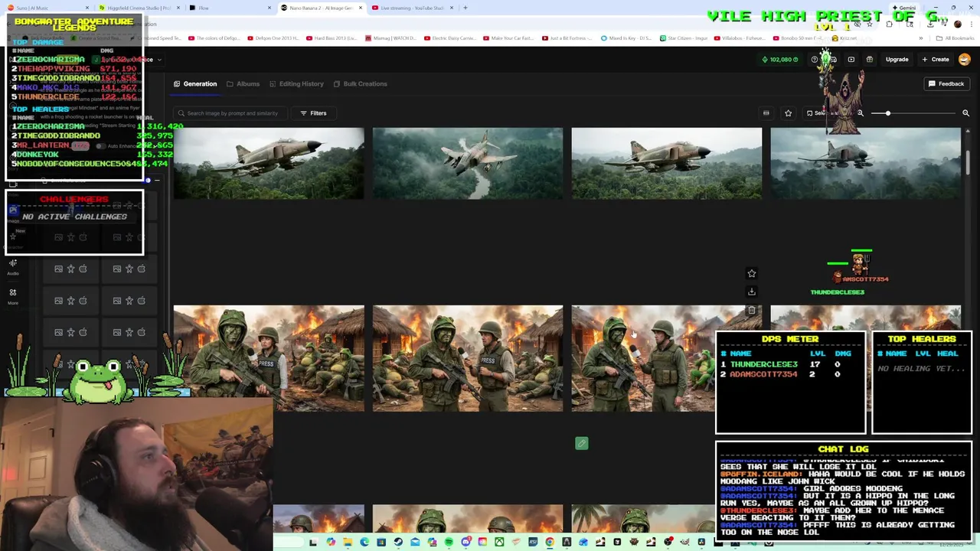The width and height of the screenshot is (980, 551).
Task: Open the Generation tab
Action: (195, 83)
